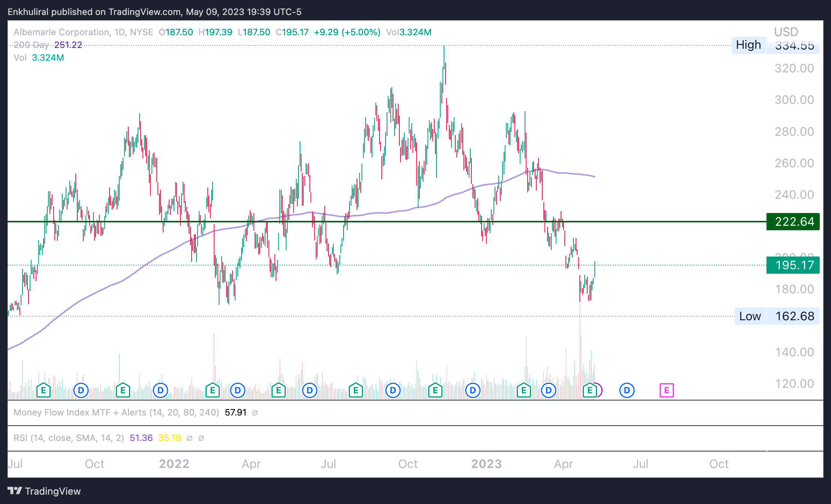The image size is (831, 504).
Task: Click the Vol 3.324M volume legend
Action: pos(39,58)
